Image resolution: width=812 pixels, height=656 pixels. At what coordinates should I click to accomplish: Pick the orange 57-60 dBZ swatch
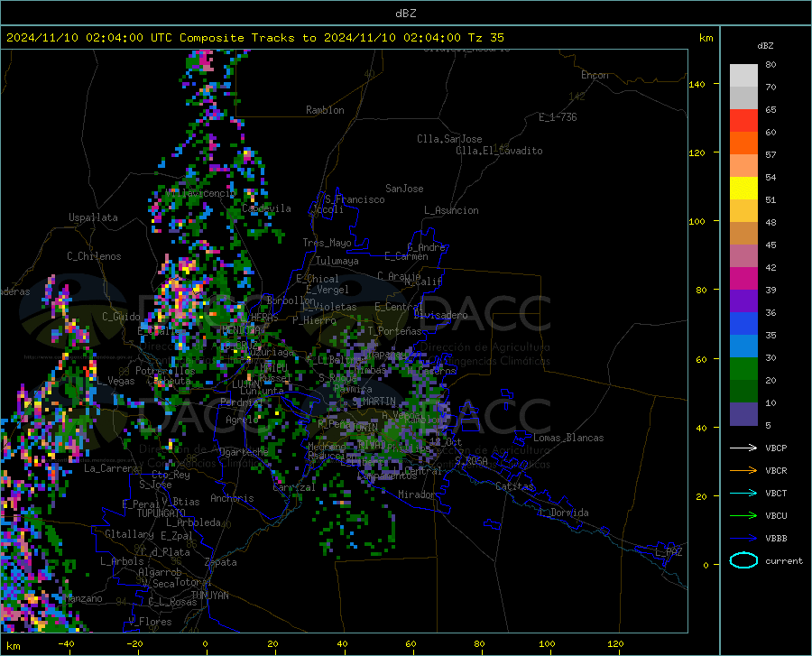tap(743, 143)
